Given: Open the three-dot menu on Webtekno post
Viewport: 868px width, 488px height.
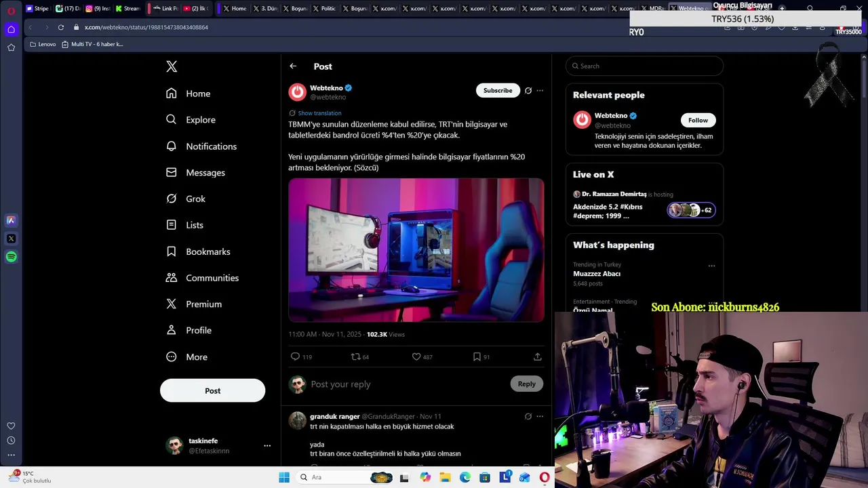Looking at the screenshot, I should [x=540, y=90].
